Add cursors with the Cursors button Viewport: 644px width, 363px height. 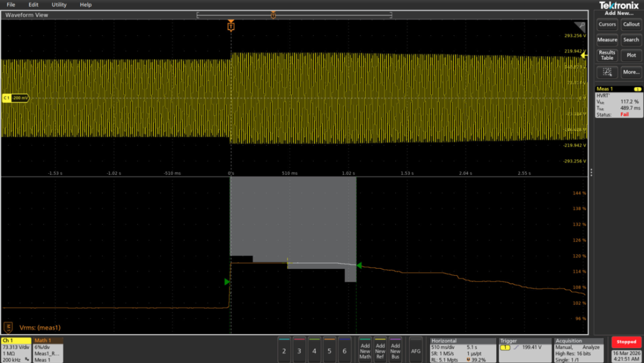click(x=607, y=24)
